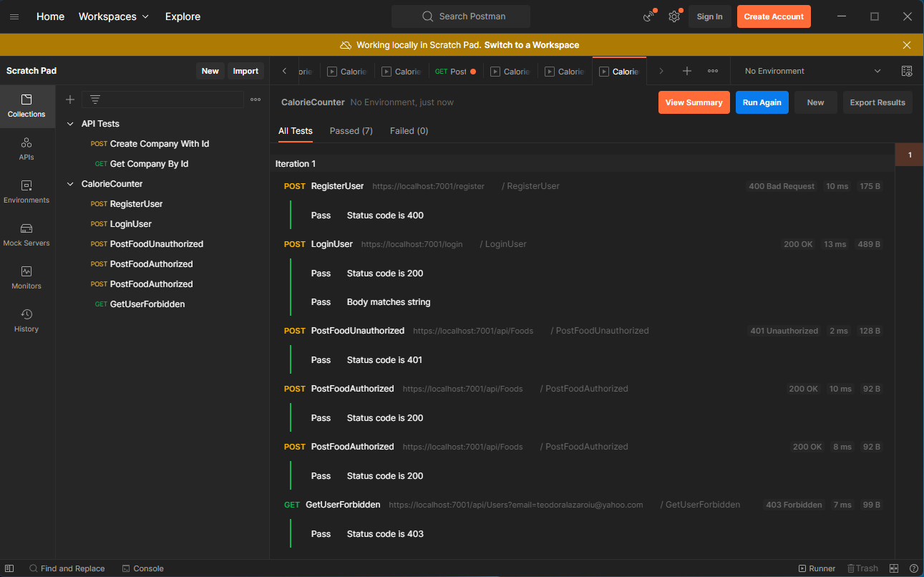Collapse the CalorieCounter collection
This screenshot has height=577, width=924.
point(70,184)
